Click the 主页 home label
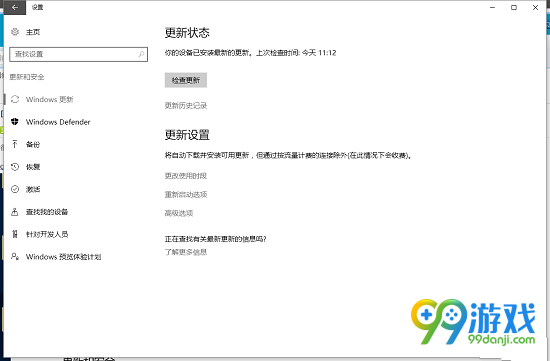 tap(33, 32)
